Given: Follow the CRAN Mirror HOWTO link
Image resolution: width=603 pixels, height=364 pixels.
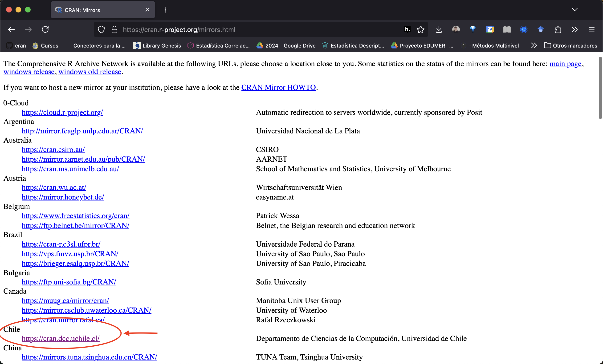Looking at the screenshot, I should point(278,87).
